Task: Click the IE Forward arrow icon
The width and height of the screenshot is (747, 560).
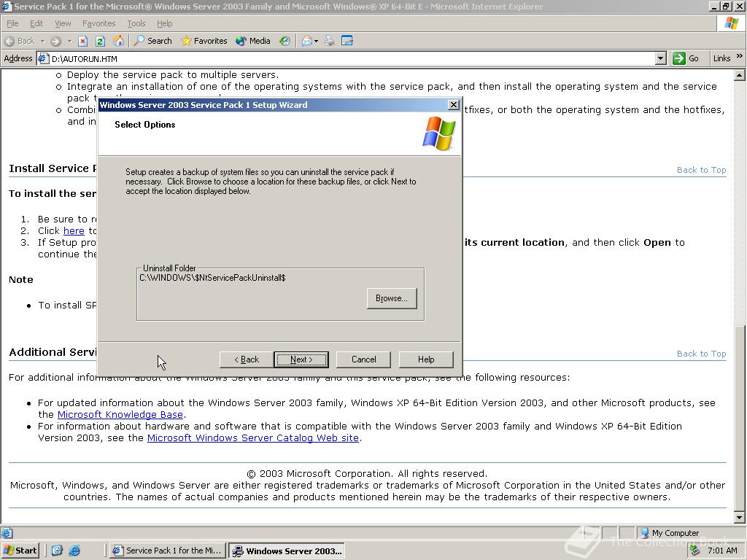Action: (55, 41)
